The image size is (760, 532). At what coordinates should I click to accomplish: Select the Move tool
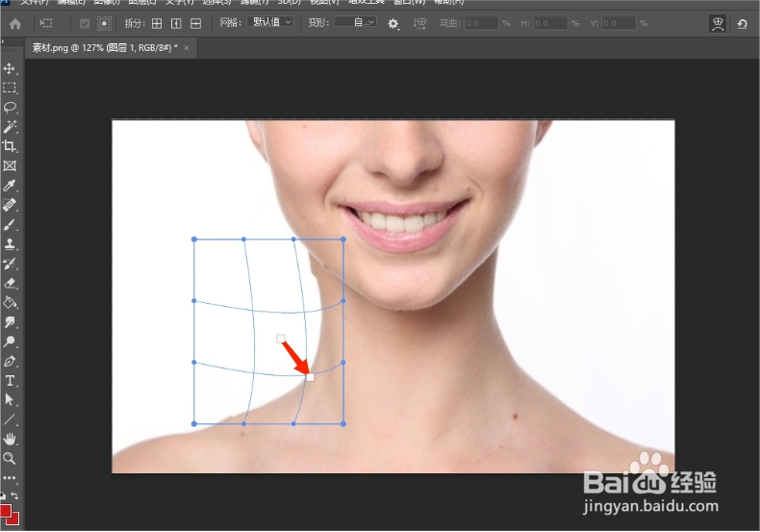(10, 68)
